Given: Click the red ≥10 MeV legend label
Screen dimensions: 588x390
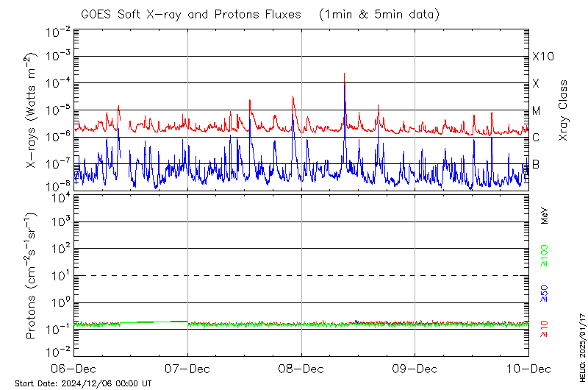Looking at the screenshot, I should click(545, 329).
